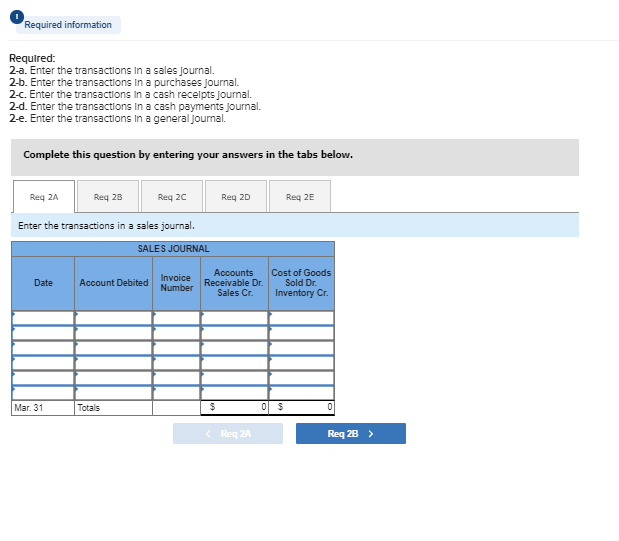Viewport: 619px width, 541px height.
Task: Select the third row Invoice Number cell
Action: [x=176, y=348]
